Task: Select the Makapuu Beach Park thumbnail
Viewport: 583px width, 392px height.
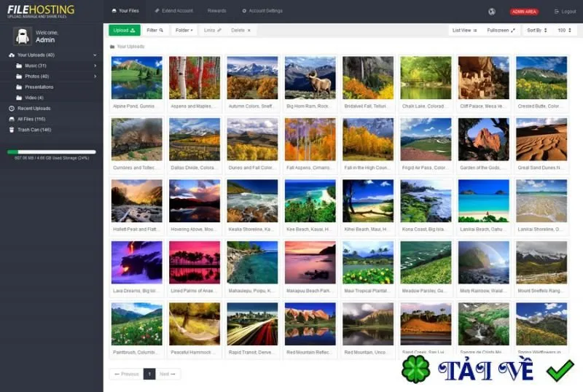Action: point(310,262)
